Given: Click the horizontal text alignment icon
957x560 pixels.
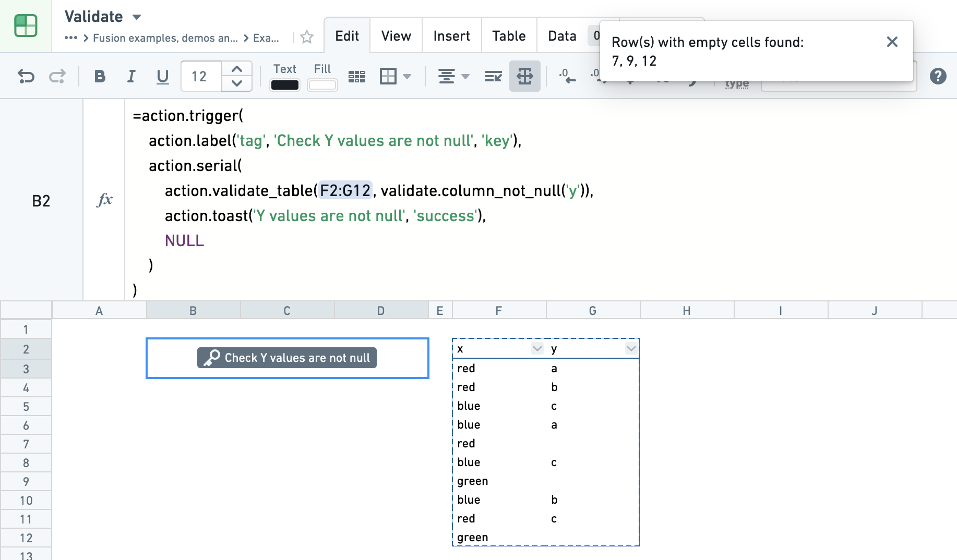Looking at the screenshot, I should point(447,77).
